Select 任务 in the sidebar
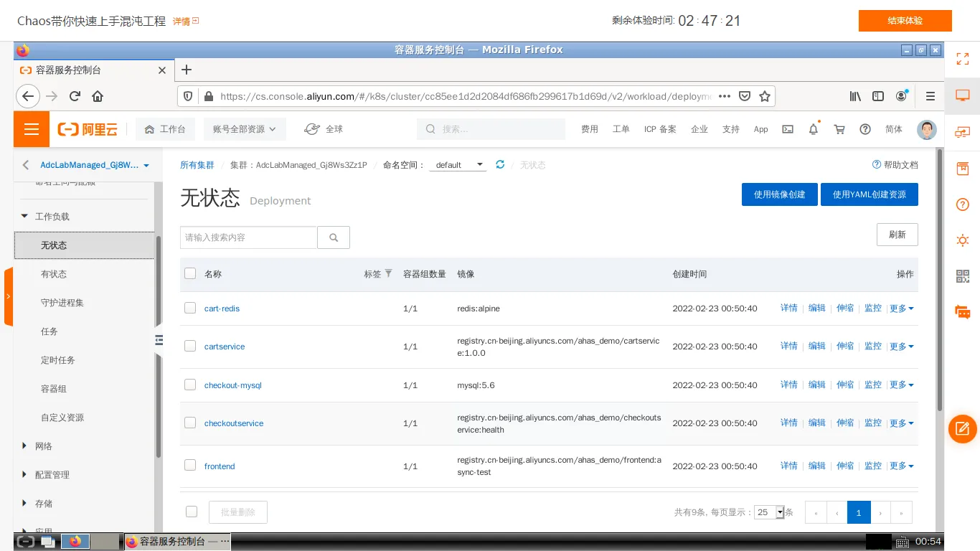Image resolution: width=980 pixels, height=551 pixels. (50, 331)
